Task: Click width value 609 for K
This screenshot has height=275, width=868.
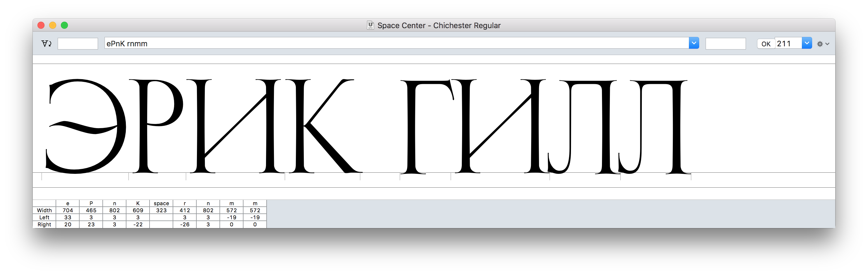Action: click(x=138, y=210)
